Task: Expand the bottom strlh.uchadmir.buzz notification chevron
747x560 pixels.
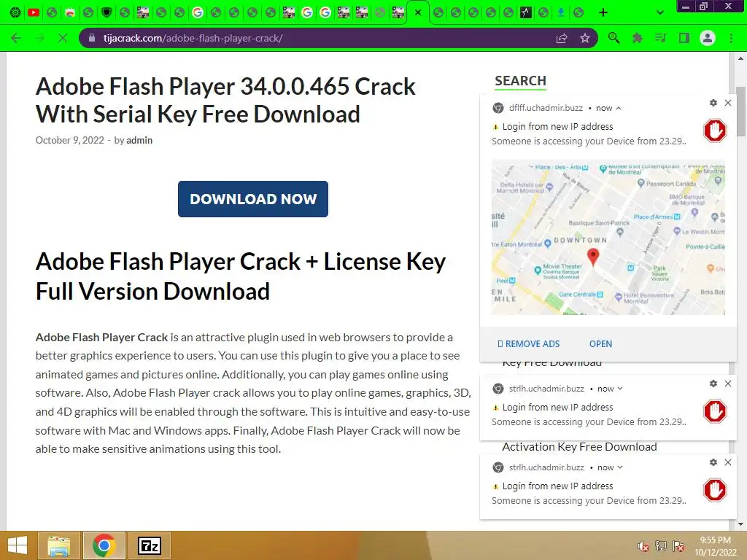Action: (x=620, y=467)
